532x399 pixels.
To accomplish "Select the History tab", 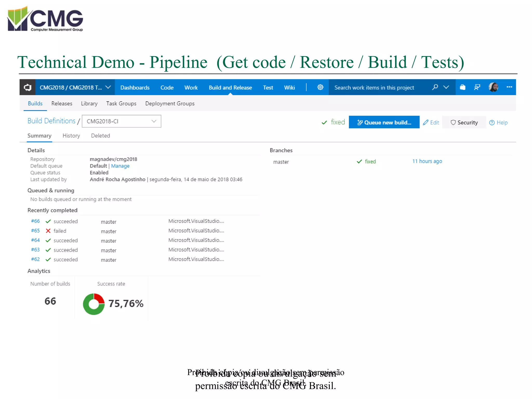I will [x=71, y=136].
